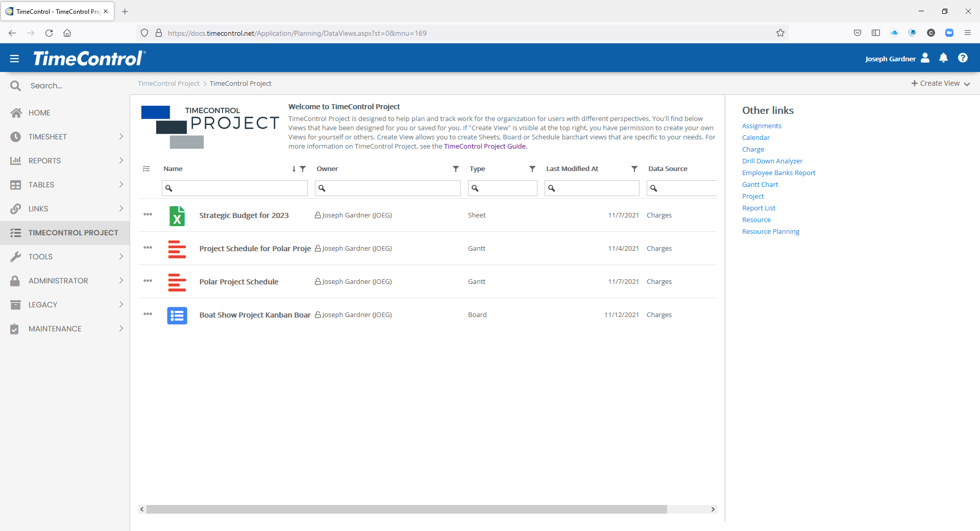Click the user profile icon beside Joseph Gardner
This screenshot has height=531, width=980.
(x=925, y=58)
